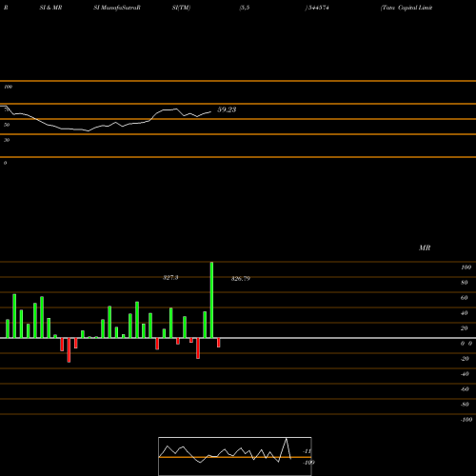Click the RSI axis label 100 on left
Screen dimensions: 476x476
click(x=9, y=87)
